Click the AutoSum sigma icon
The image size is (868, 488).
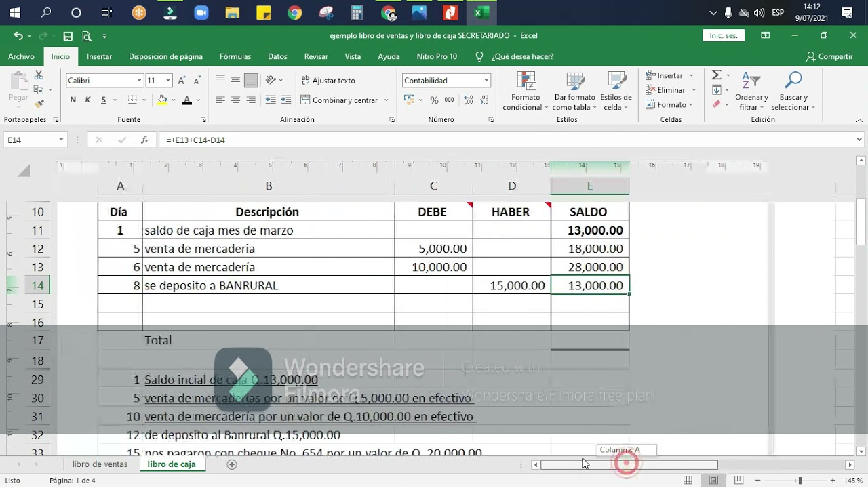(x=716, y=75)
